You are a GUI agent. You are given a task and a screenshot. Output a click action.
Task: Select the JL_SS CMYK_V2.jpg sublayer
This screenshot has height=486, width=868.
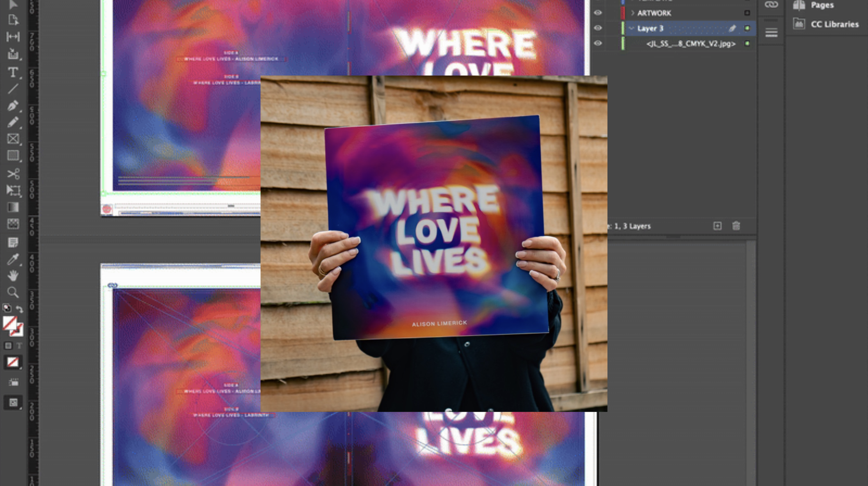point(674,43)
